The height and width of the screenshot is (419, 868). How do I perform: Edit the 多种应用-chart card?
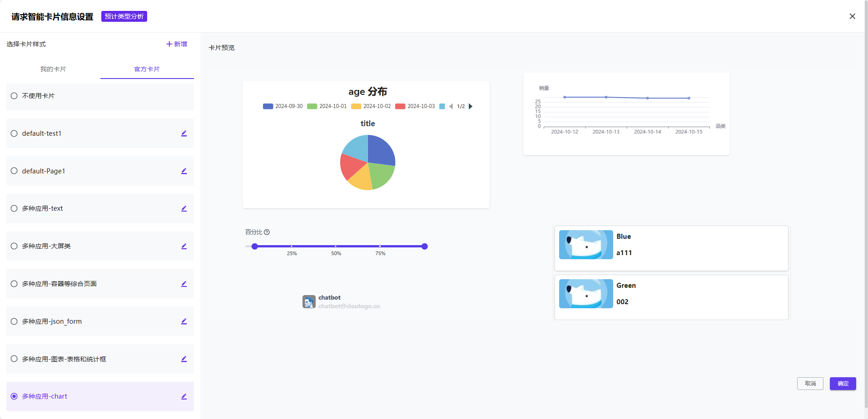(x=184, y=397)
